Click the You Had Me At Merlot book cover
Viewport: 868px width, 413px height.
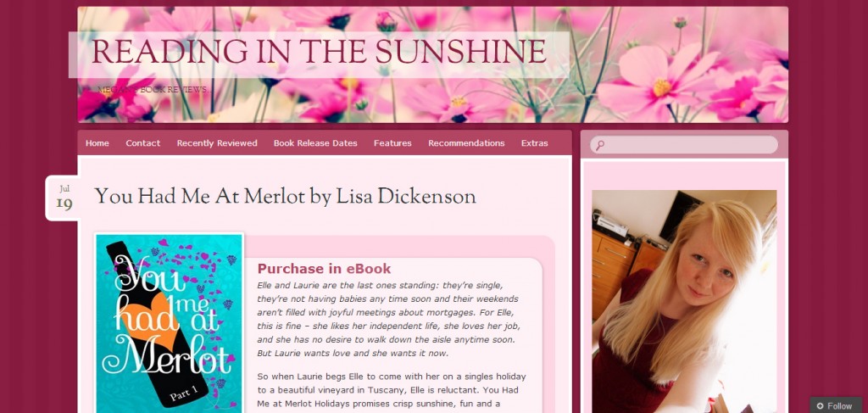[170, 323]
